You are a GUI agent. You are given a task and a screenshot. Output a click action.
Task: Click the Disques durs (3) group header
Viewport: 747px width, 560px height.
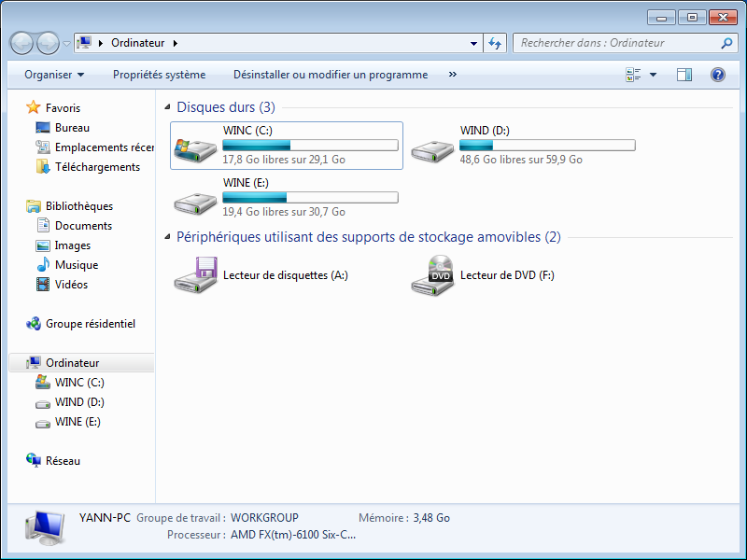(226, 107)
